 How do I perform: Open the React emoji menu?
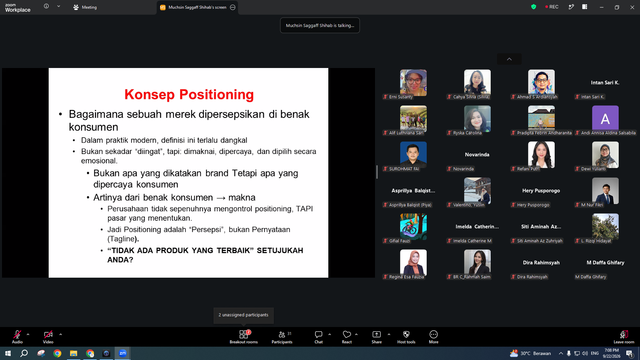[347, 337]
